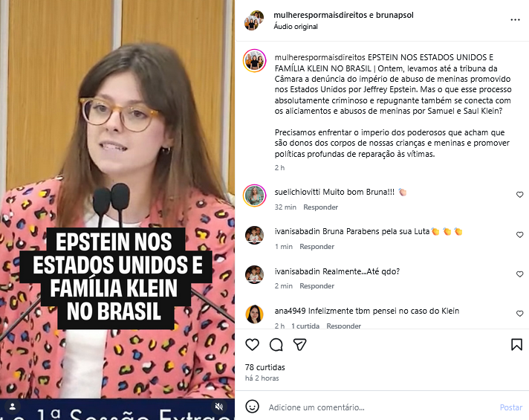Open the three-dot more options menu
Image resolution: width=529 pixels, height=420 pixels.
[515, 20]
